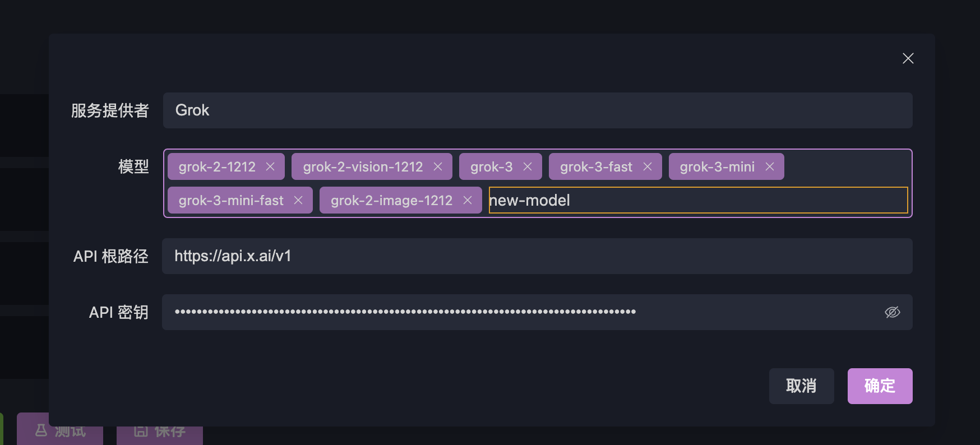Click the grok-2-image-1212 tag label
Screen dimensions: 980x445
click(x=391, y=201)
